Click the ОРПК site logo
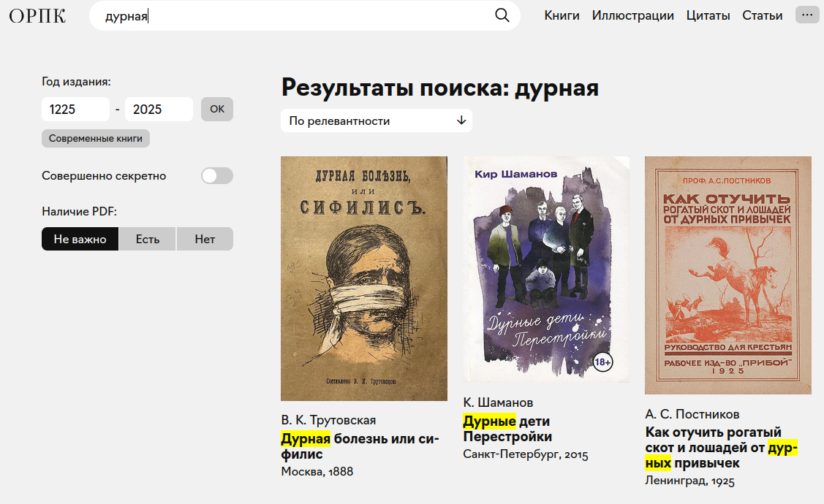 tap(37, 16)
